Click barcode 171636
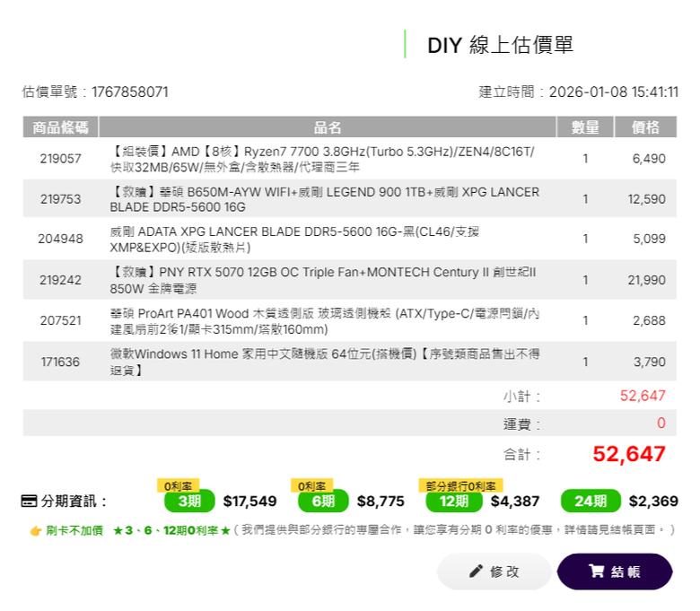 point(61,362)
